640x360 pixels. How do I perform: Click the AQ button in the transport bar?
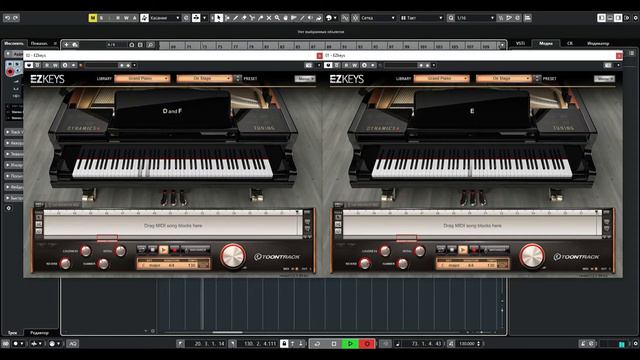pos(73,344)
